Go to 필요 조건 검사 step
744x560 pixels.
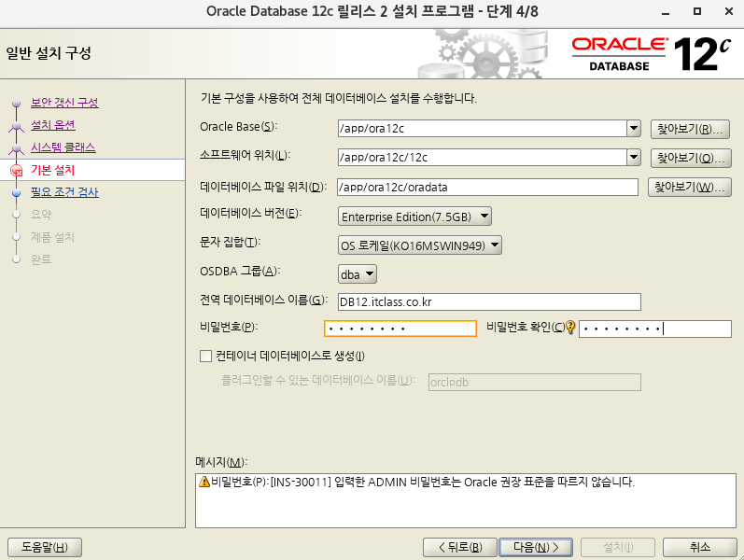(64, 192)
